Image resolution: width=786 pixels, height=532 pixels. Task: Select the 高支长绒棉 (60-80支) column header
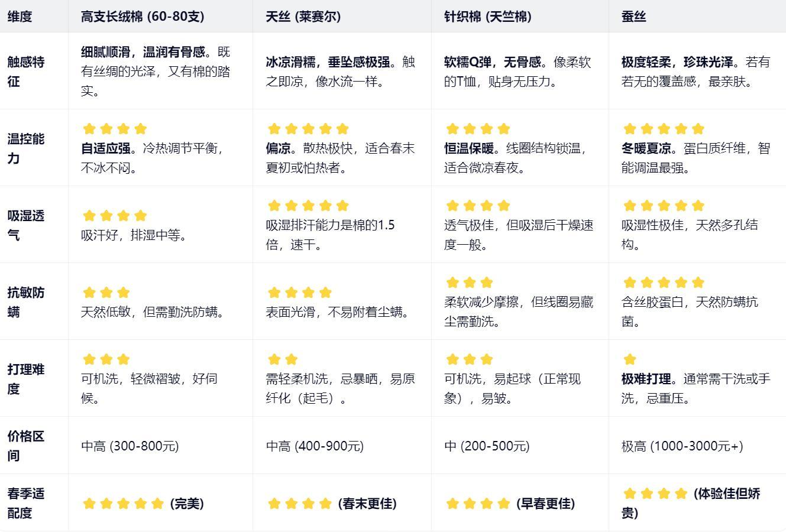tap(143, 17)
